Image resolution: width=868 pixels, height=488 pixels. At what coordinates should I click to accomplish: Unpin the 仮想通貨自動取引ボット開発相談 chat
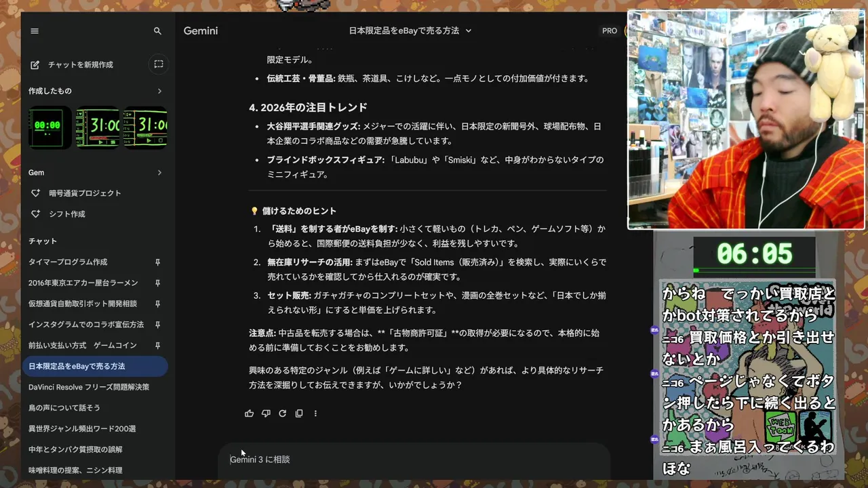(x=157, y=304)
